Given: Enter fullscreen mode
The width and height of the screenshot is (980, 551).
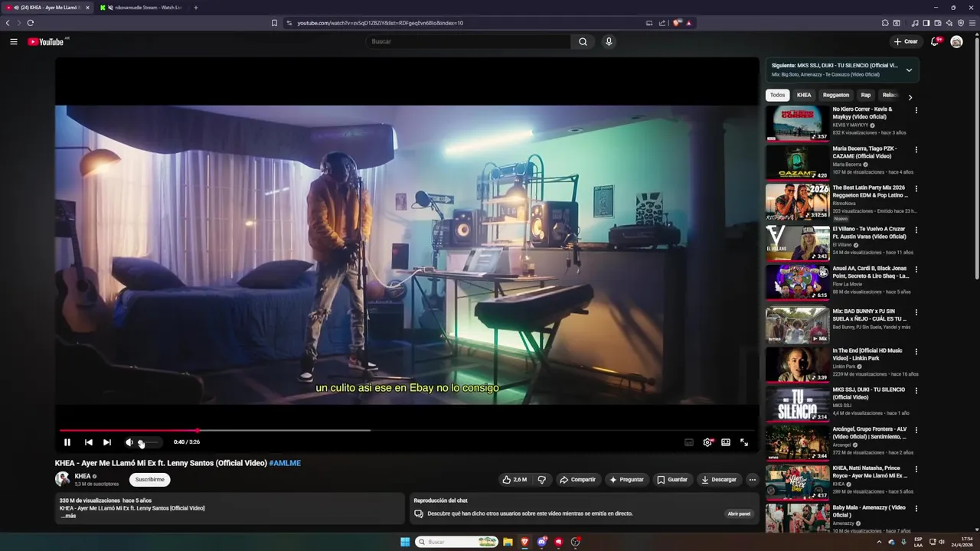Looking at the screenshot, I should pos(744,442).
